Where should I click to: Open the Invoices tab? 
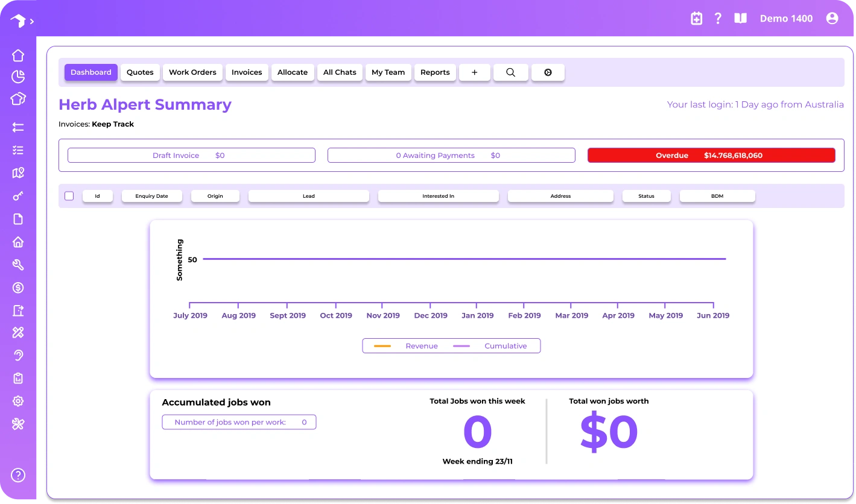247,72
